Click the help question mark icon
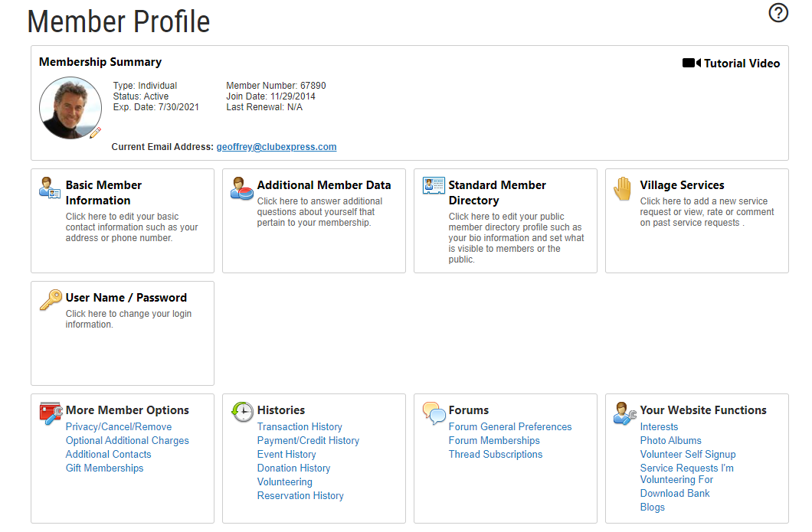Screen dimensions: 812x532 pyautogui.click(x=778, y=13)
